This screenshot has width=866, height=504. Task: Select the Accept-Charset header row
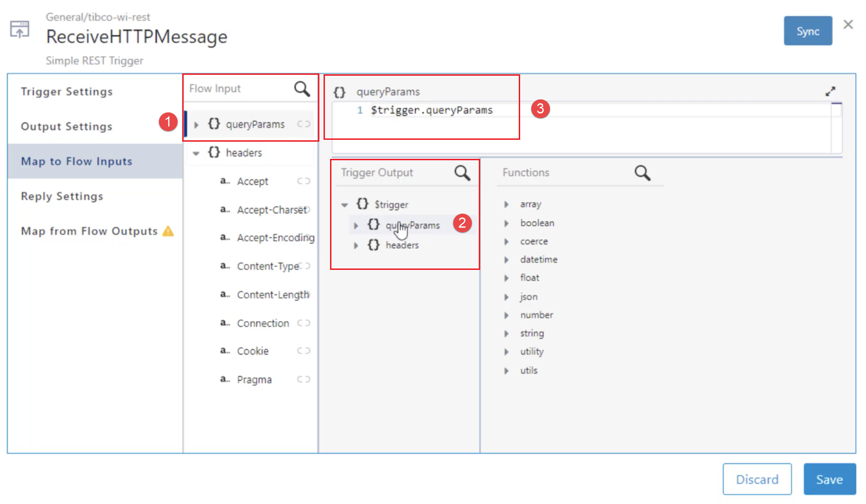click(251, 209)
